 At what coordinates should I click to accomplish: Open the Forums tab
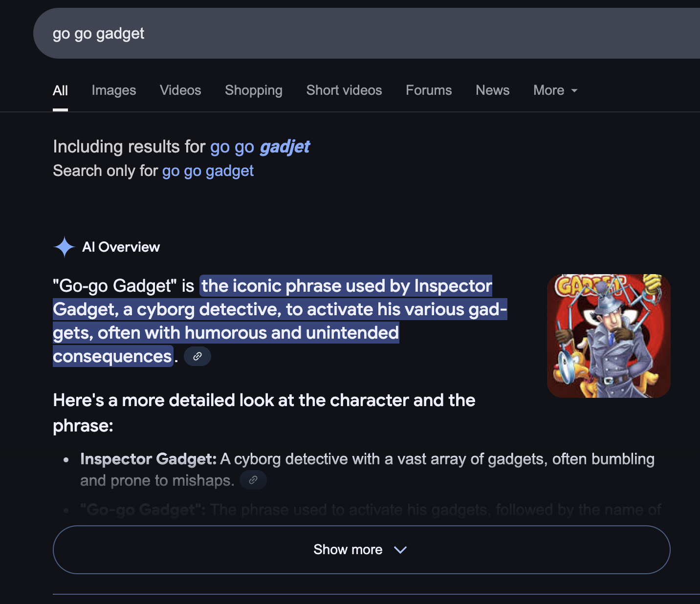pos(429,90)
